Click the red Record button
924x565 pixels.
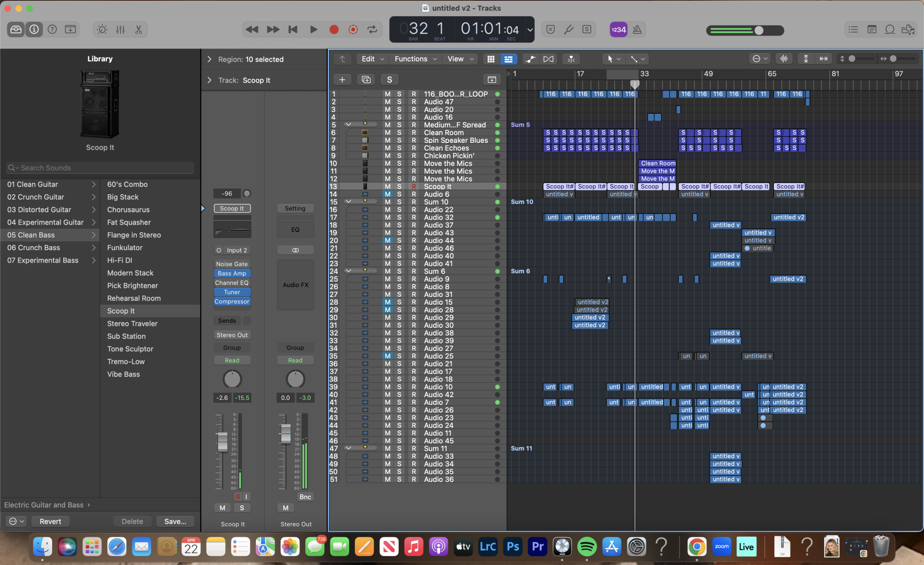pos(334,30)
